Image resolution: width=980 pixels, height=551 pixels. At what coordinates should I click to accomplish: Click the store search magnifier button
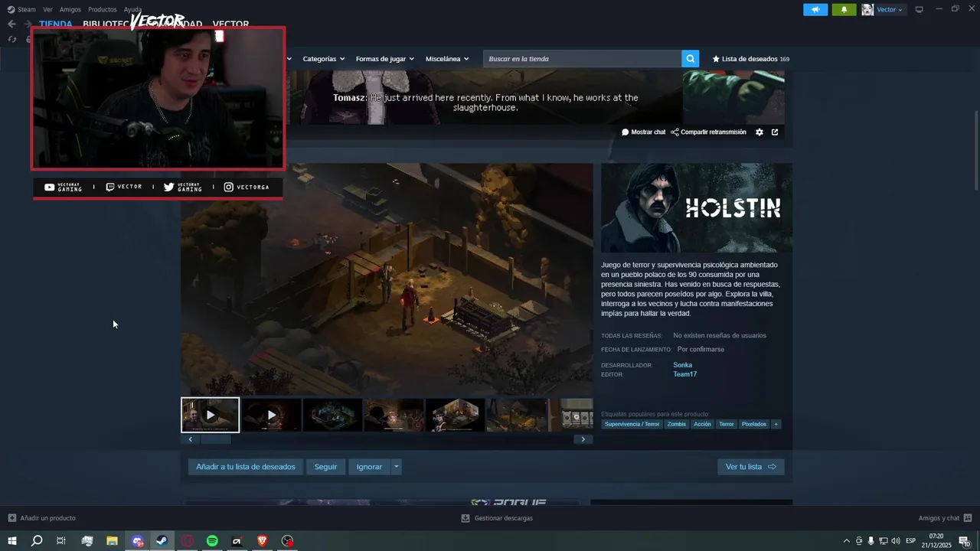pyautogui.click(x=691, y=59)
